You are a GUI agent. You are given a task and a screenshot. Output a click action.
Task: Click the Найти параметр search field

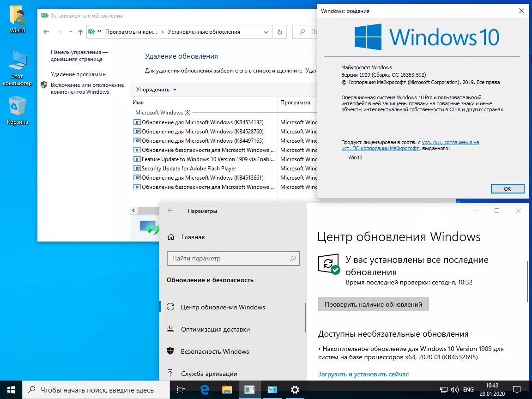click(x=233, y=259)
